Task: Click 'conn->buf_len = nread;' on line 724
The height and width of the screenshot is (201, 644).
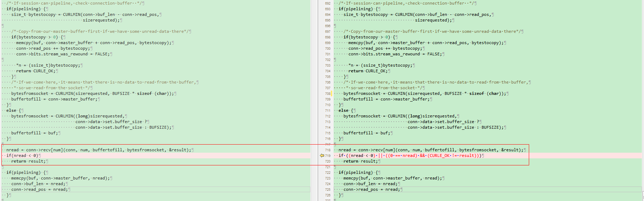Action: (x=371, y=184)
